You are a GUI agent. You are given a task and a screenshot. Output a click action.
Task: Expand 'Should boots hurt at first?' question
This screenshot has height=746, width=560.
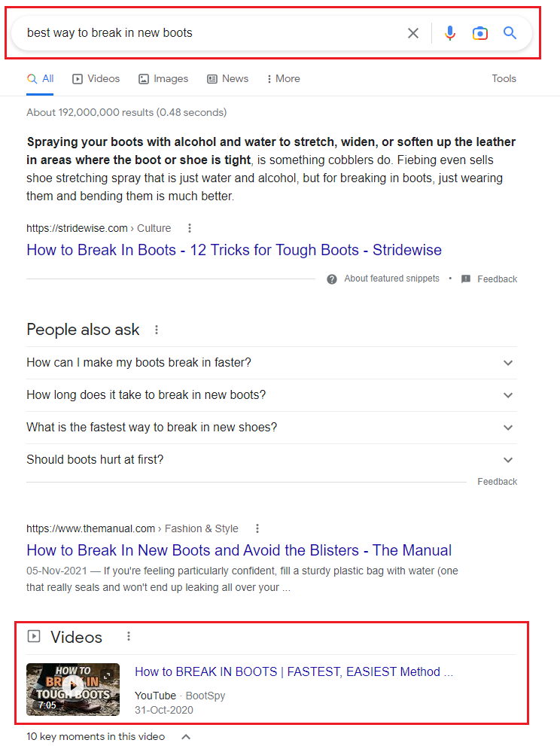272,460
